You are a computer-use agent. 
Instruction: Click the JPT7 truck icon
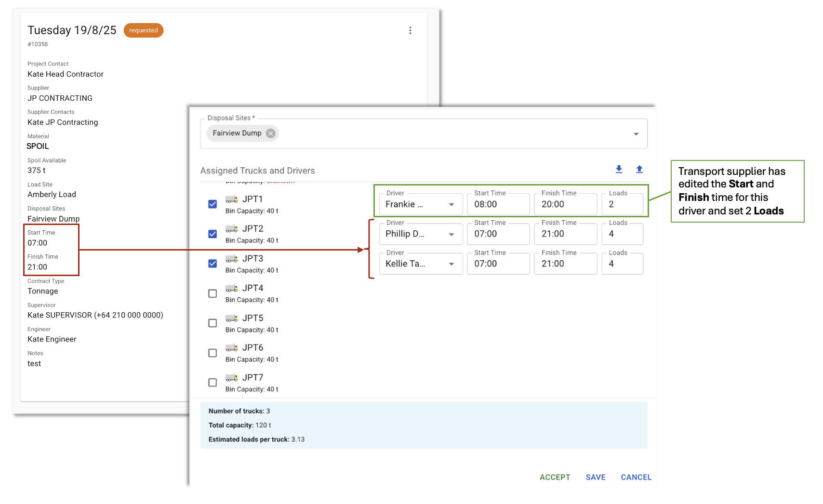pyautogui.click(x=232, y=377)
